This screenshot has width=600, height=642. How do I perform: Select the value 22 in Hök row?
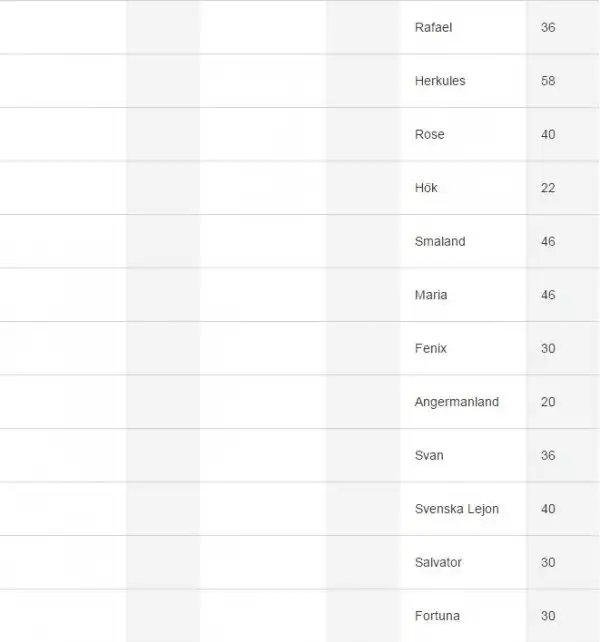[548, 188]
